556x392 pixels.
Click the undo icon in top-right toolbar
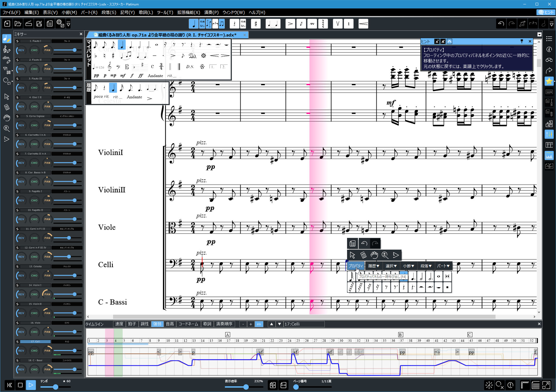(x=501, y=24)
